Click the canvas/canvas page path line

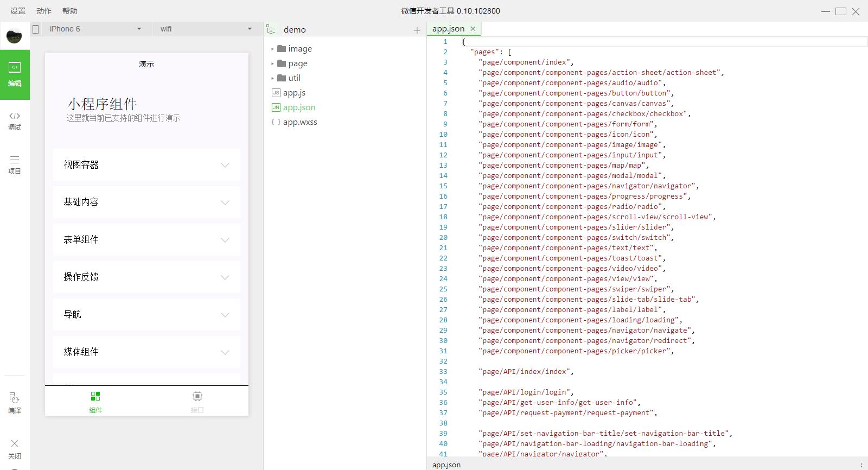576,104
